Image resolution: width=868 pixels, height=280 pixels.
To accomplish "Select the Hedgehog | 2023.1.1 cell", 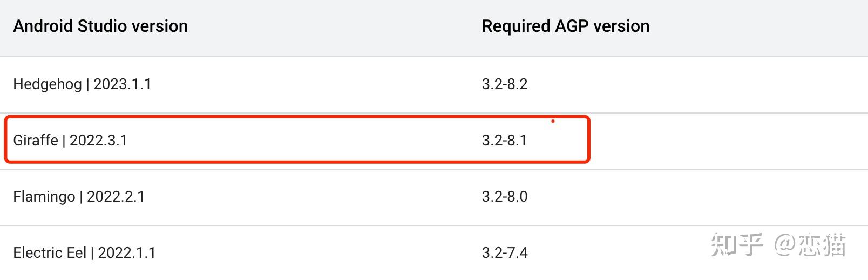I will point(82,84).
